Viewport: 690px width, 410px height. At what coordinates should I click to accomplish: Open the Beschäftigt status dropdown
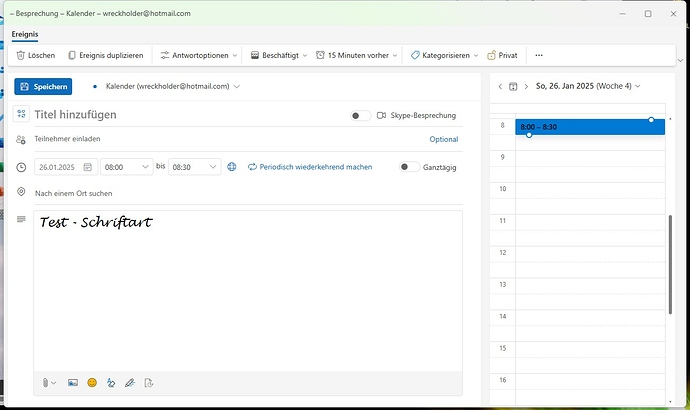pyautogui.click(x=279, y=55)
